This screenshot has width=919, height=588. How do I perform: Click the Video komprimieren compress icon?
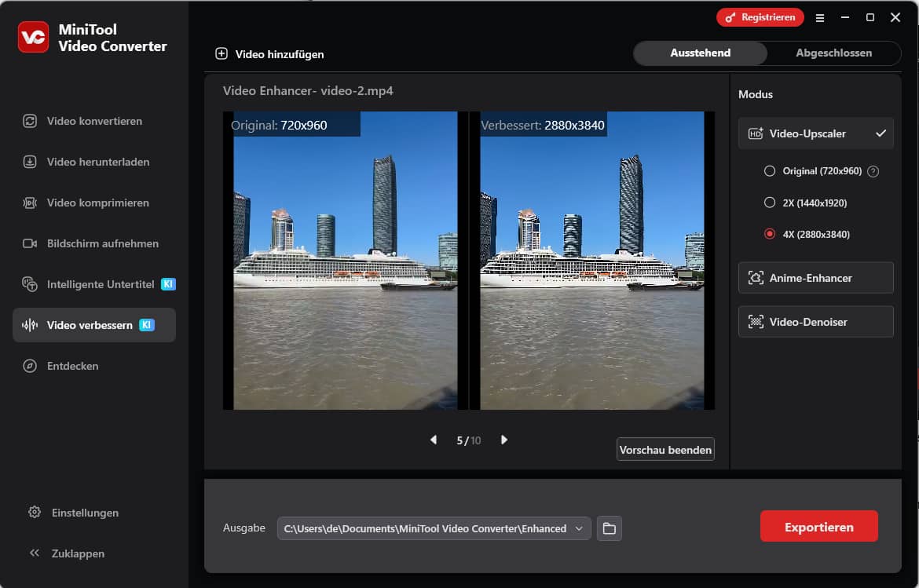pyautogui.click(x=30, y=203)
